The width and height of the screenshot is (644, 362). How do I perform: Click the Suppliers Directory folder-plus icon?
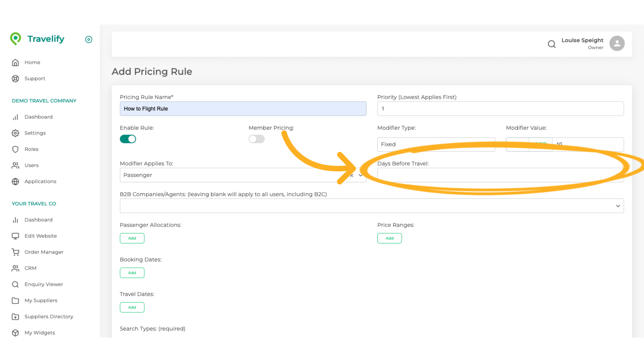tap(15, 316)
